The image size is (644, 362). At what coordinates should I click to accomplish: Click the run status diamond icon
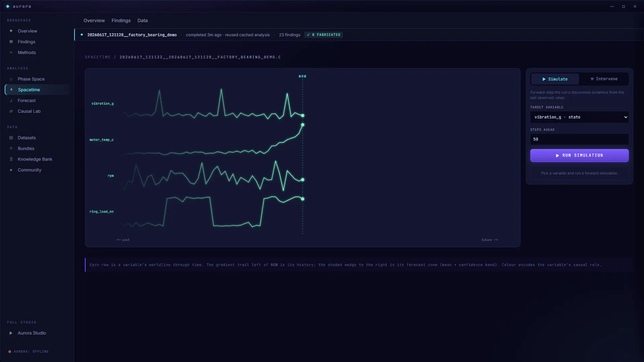pos(82,35)
